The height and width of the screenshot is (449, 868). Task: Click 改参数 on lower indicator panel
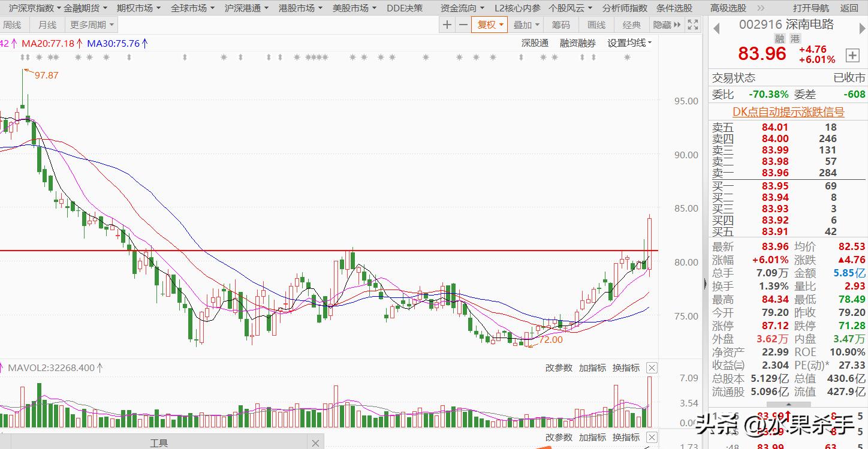click(x=559, y=437)
